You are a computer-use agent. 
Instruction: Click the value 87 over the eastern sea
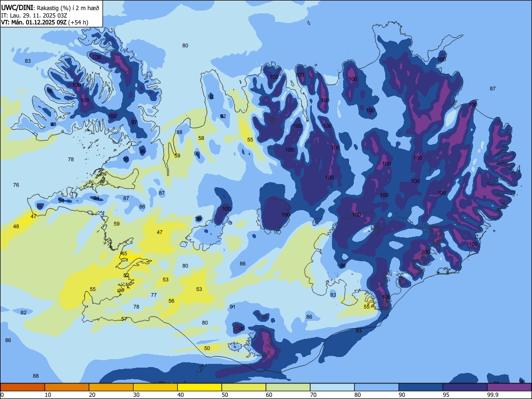[493, 88]
